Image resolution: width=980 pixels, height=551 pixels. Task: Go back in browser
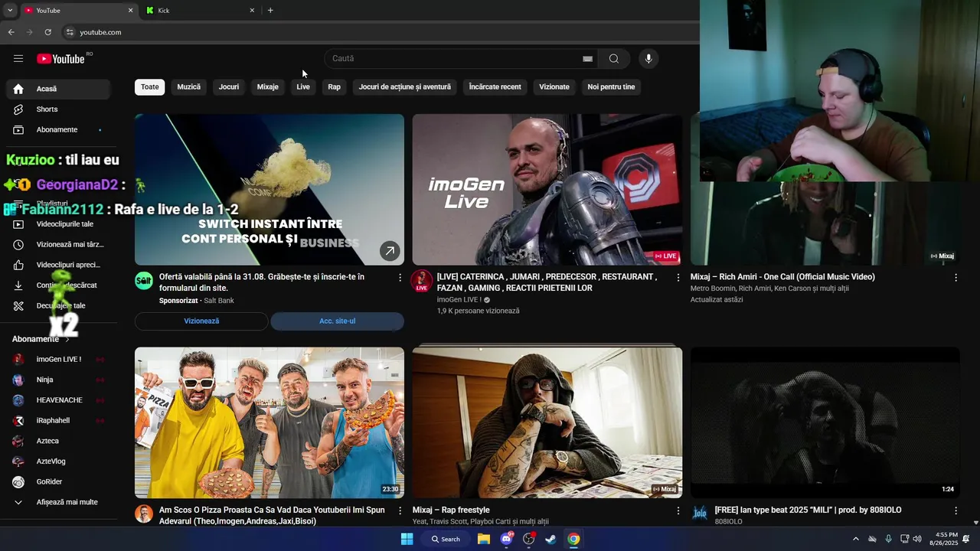click(11, 32)
